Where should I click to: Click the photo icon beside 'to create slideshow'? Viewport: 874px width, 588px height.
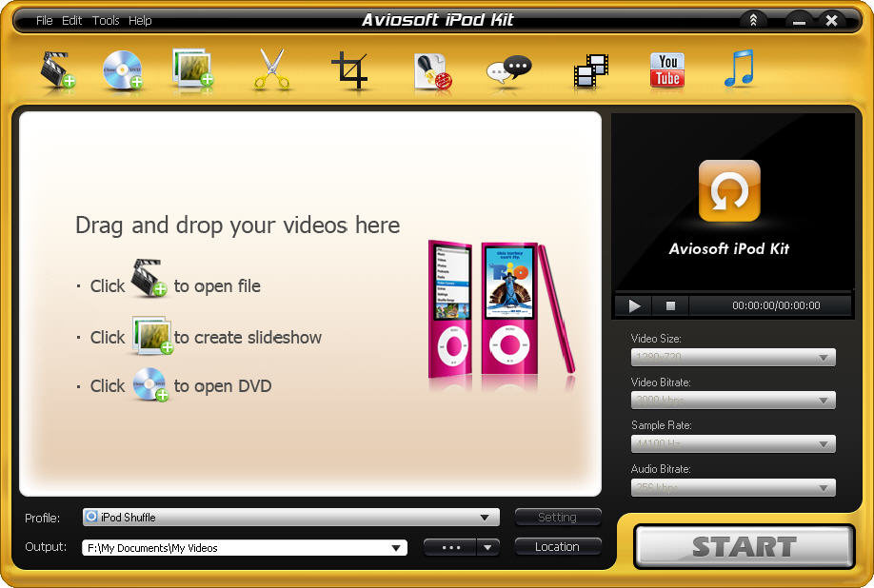(x=152, y=335)
